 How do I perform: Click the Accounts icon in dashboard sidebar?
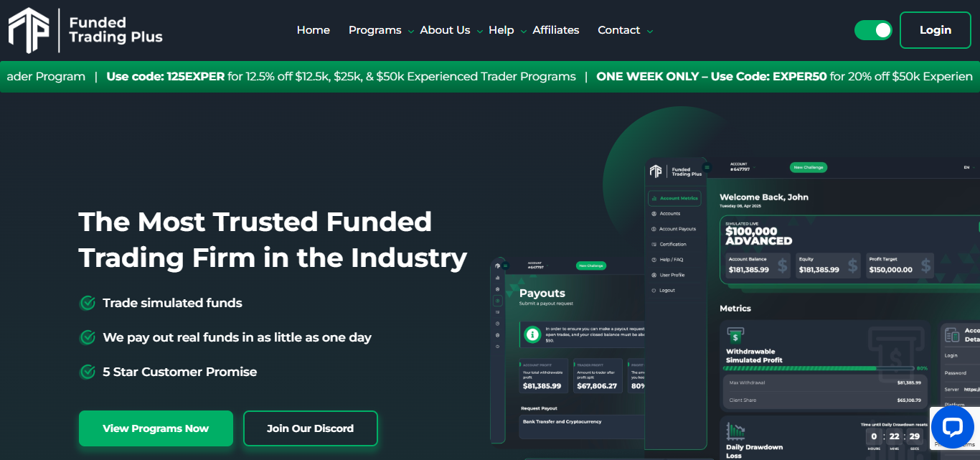pos(654,214)
